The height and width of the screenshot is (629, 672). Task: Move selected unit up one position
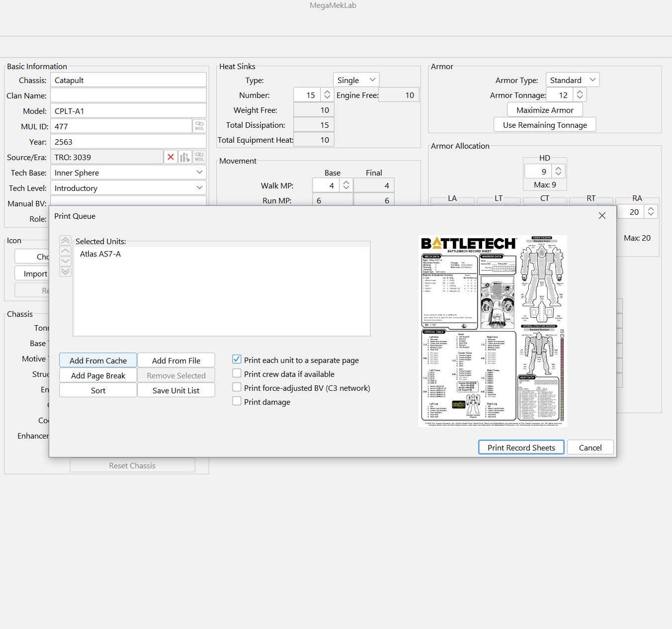(65, 251)
